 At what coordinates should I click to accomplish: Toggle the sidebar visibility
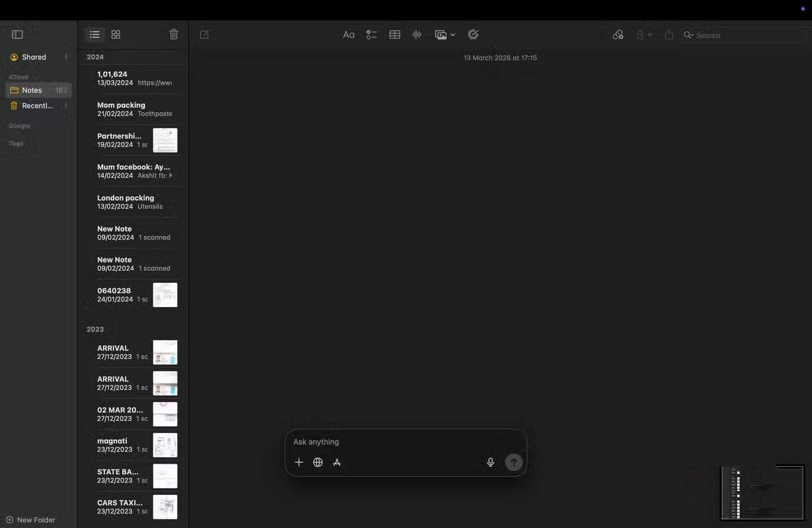click(17, 34)
